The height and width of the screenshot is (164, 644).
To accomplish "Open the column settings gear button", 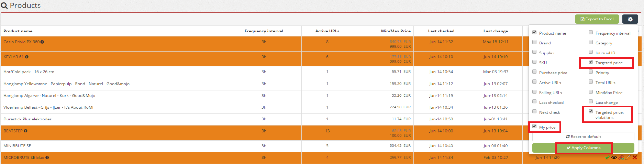I will 630,19.
